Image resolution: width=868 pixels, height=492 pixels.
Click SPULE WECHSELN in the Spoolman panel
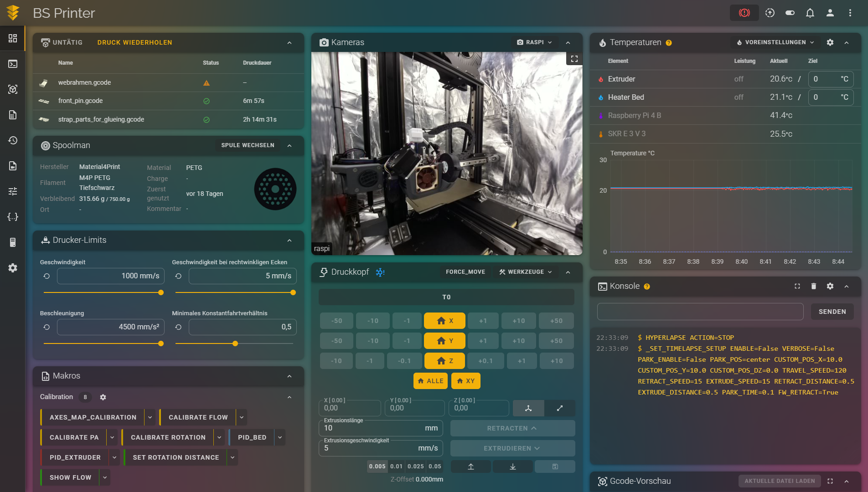tap(247, 145)
